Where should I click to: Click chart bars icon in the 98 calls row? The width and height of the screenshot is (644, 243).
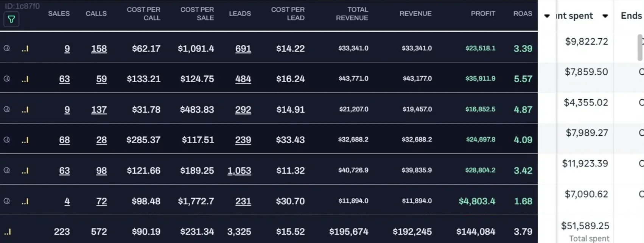pyautogui.click(x=25, y=171)
